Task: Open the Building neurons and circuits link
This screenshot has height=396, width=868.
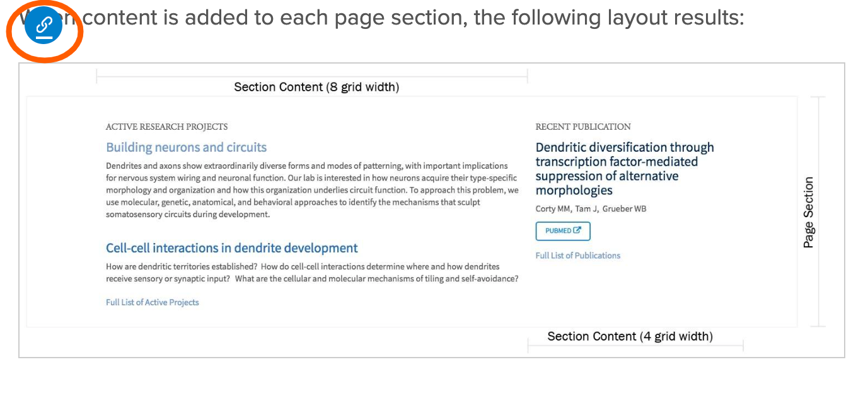Action: click(x=186, y=147)
